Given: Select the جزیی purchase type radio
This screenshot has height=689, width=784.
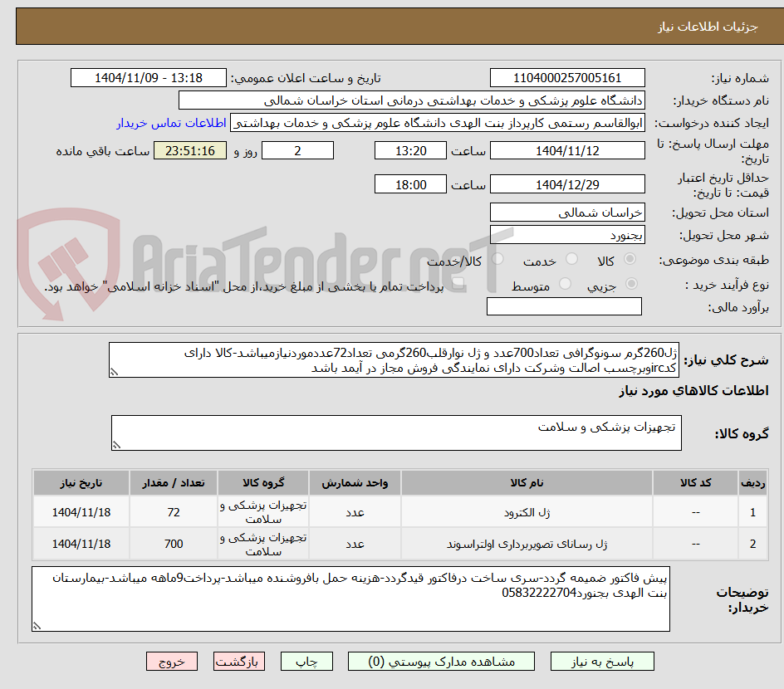Looking at the screenshot, I should [631, 284].
